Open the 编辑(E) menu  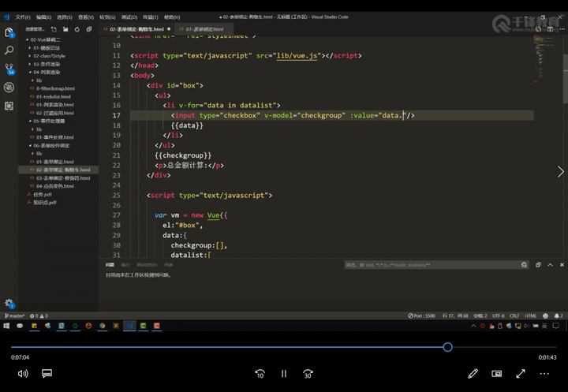(43, 17)
